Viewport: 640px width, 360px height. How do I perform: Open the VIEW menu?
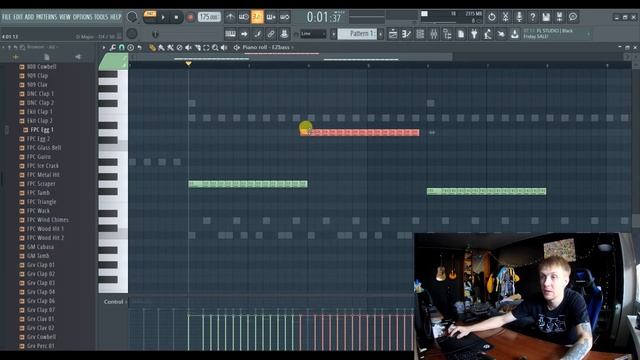(65, 17)
